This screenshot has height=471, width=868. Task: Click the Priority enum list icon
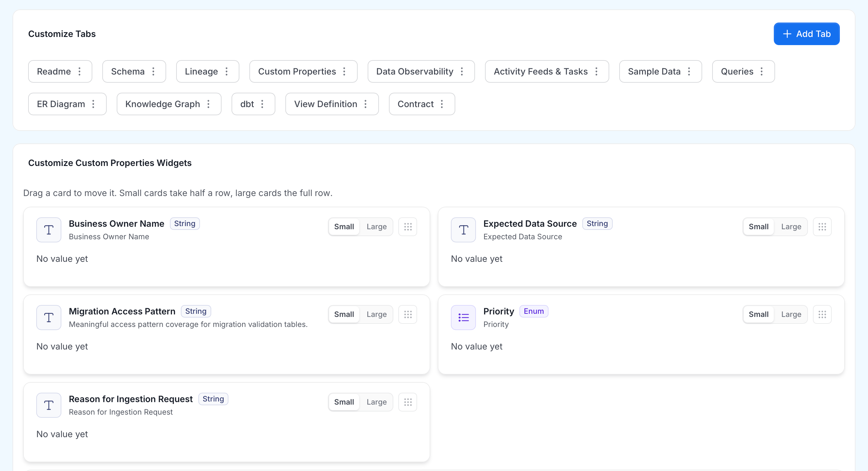[x=463, y=318]
